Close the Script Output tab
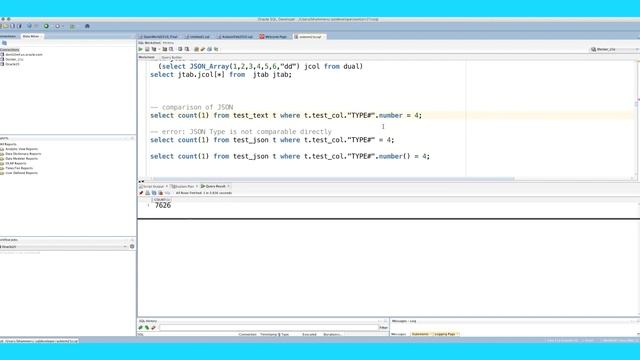The height and width of the screenshot is (360, 640). 167,186
